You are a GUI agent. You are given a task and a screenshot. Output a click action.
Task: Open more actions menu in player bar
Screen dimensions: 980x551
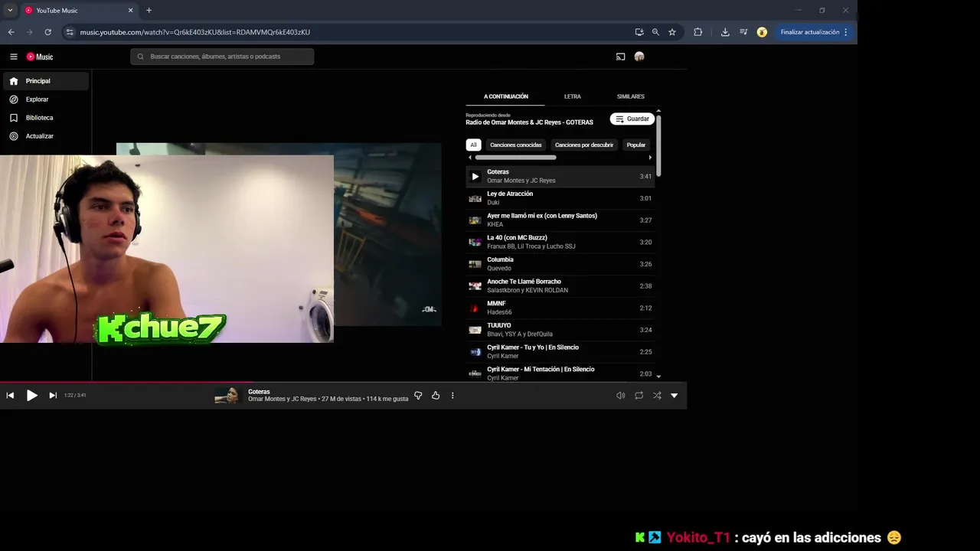[452, 396]
